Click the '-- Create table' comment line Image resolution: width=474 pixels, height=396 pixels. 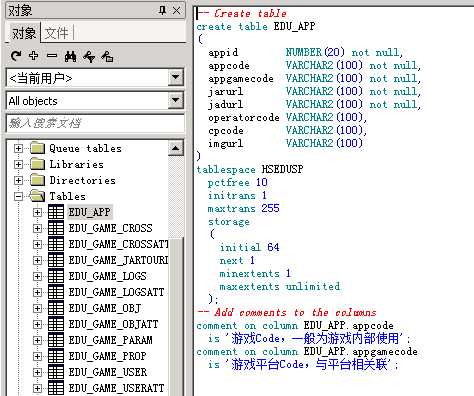242,13
